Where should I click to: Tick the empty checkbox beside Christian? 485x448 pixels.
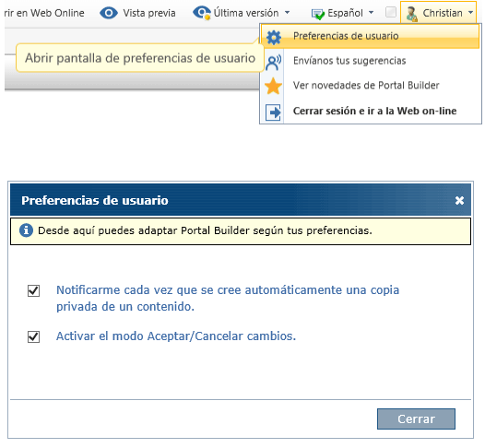(391, 12)
